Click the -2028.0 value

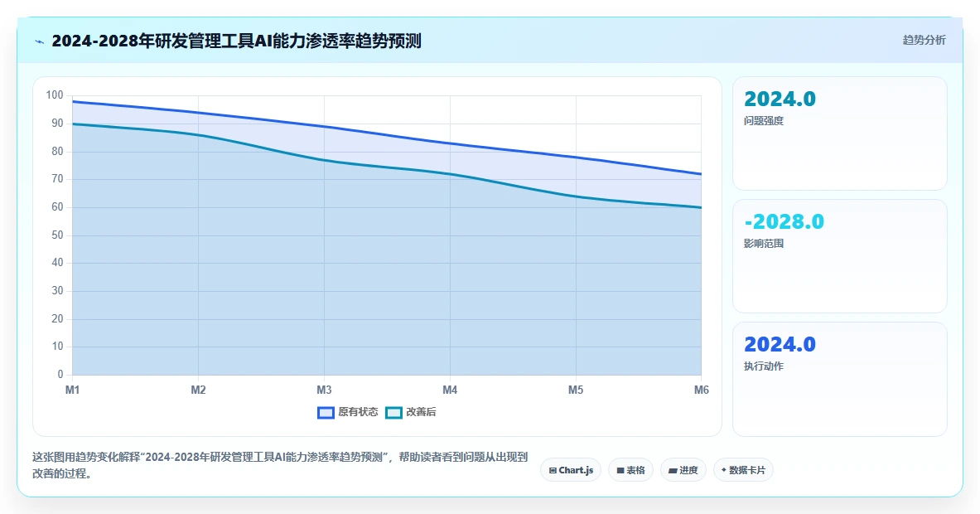tap(784, 222)
